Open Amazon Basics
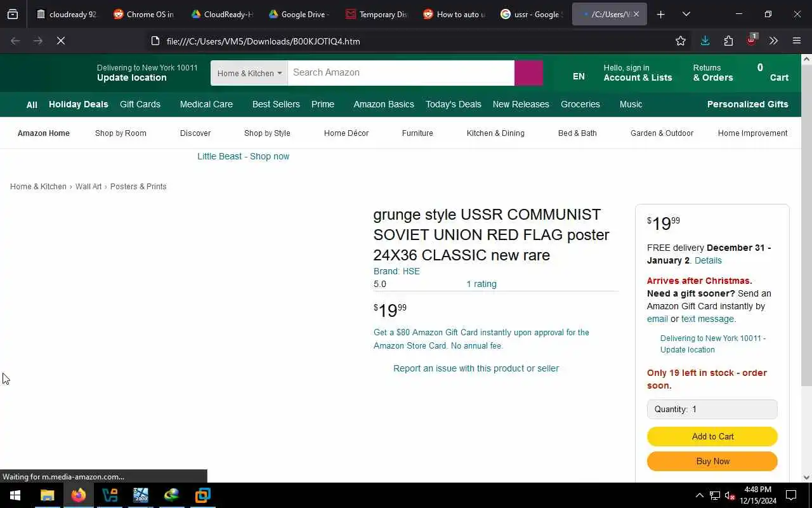 [x=384, y=104]
